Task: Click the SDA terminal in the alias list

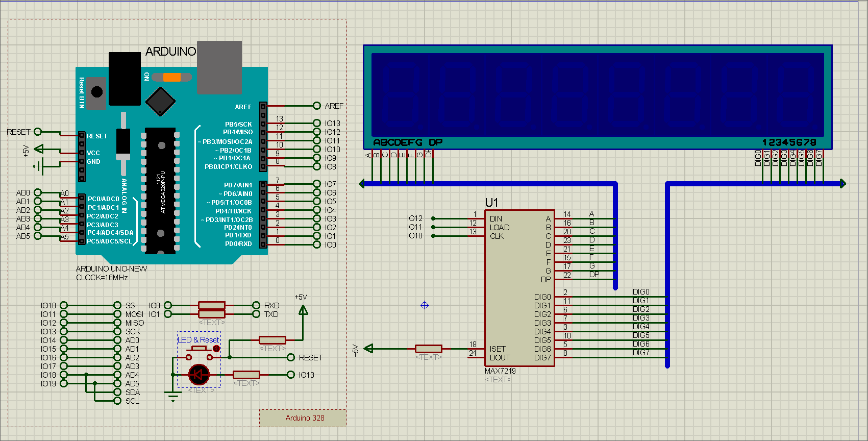Action: [x=117, y=392]
